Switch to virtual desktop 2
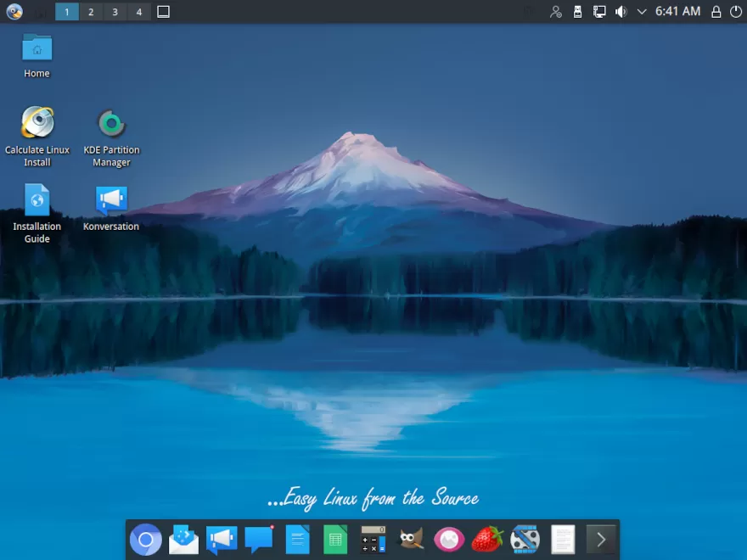The width and height of the screenshot is (747, 560). coord(91,12)
